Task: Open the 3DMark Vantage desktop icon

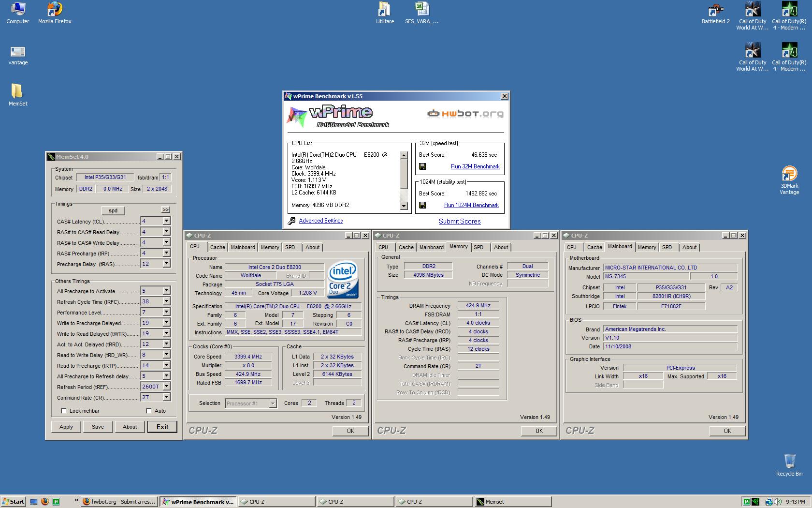Action: pos(789,180)
